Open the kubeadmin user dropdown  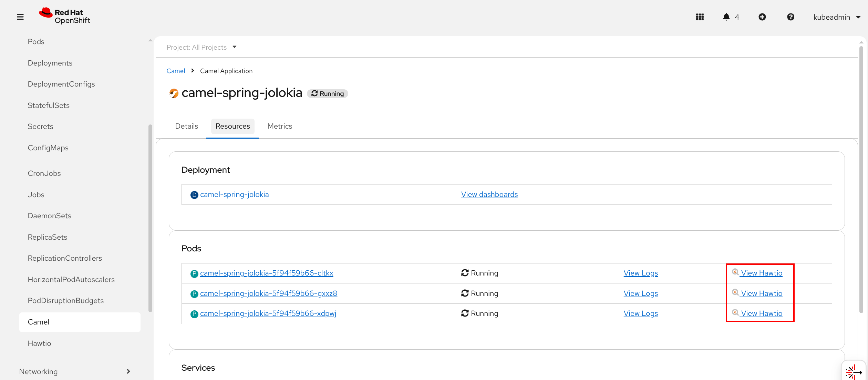click(837, 17)
